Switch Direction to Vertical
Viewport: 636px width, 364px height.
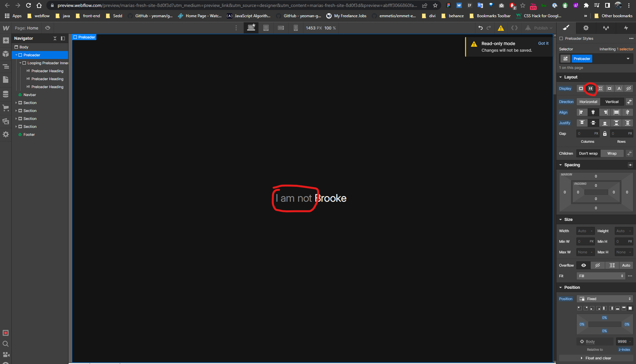(612, 102)
